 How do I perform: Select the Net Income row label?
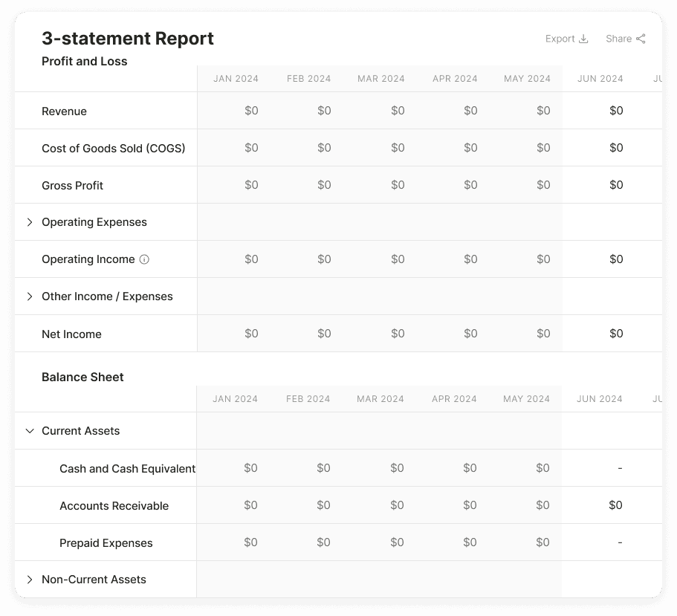tap(71, 334)
